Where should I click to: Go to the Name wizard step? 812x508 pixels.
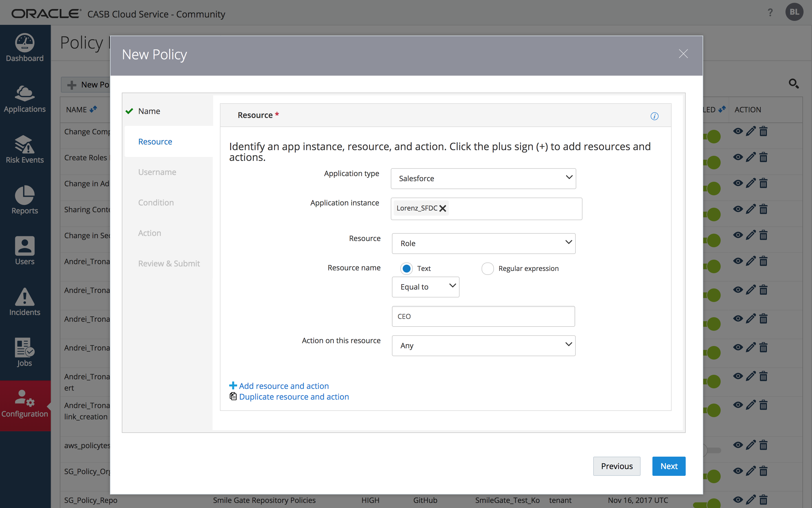tap(149, 111)
